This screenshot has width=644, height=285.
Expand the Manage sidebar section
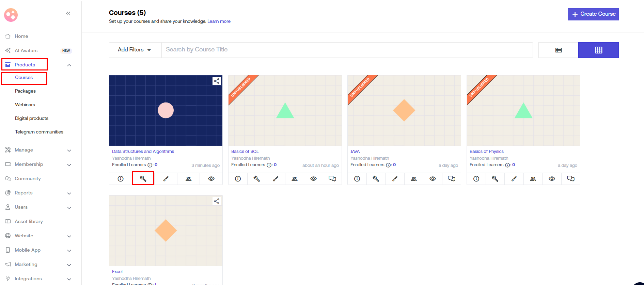click(x=69, y=150)
